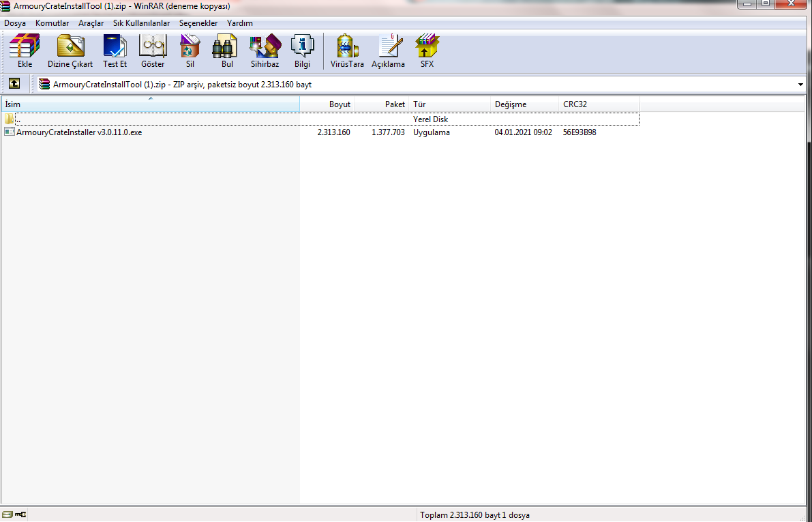Click the Uygulama type cell

[x=432, y=132]
